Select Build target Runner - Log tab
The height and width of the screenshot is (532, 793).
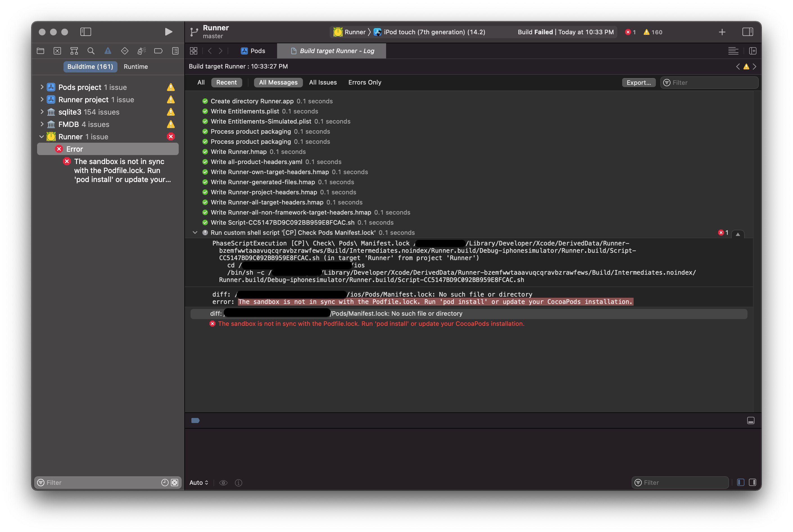332,51
